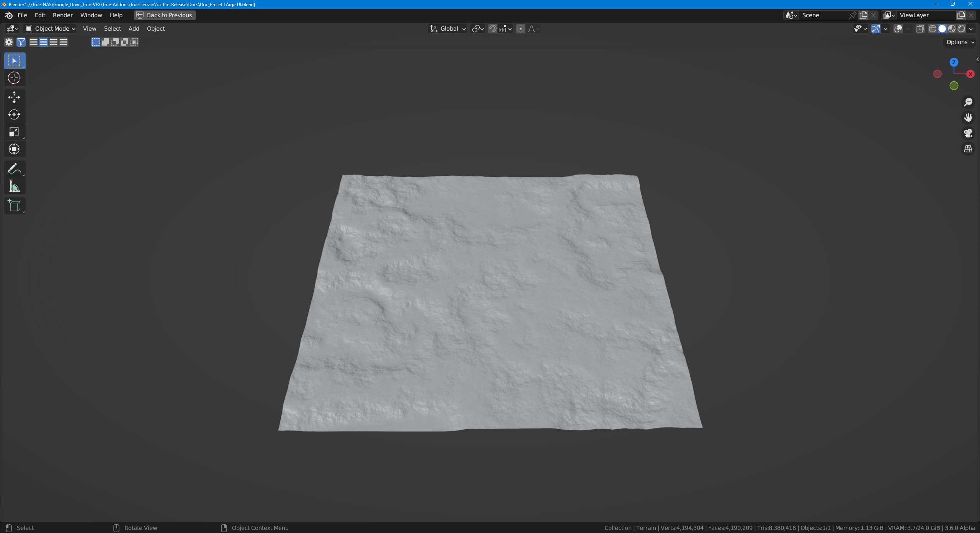Toggle camera view button

[x=968, y=133]
